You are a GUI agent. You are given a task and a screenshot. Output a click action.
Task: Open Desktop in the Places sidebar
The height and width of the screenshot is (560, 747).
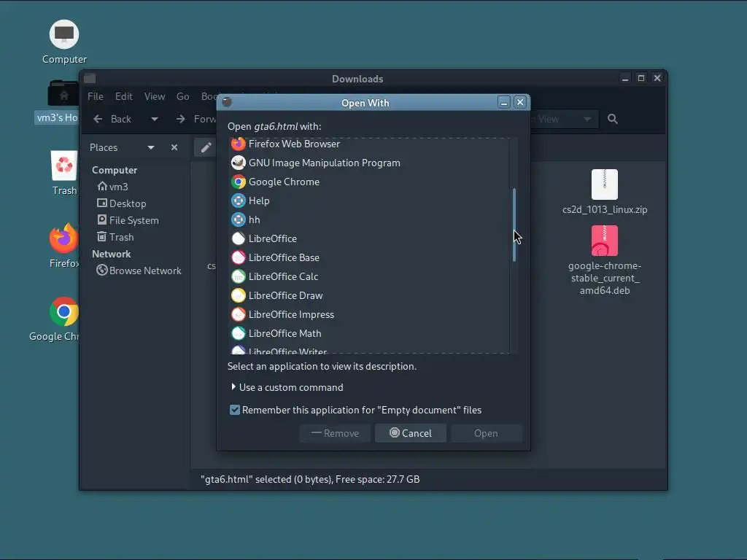(122, 203)
